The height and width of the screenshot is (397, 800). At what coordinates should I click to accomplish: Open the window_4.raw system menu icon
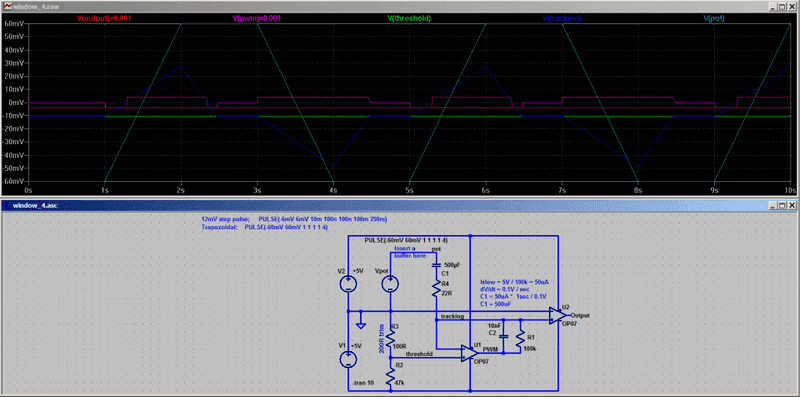(7, 6)
